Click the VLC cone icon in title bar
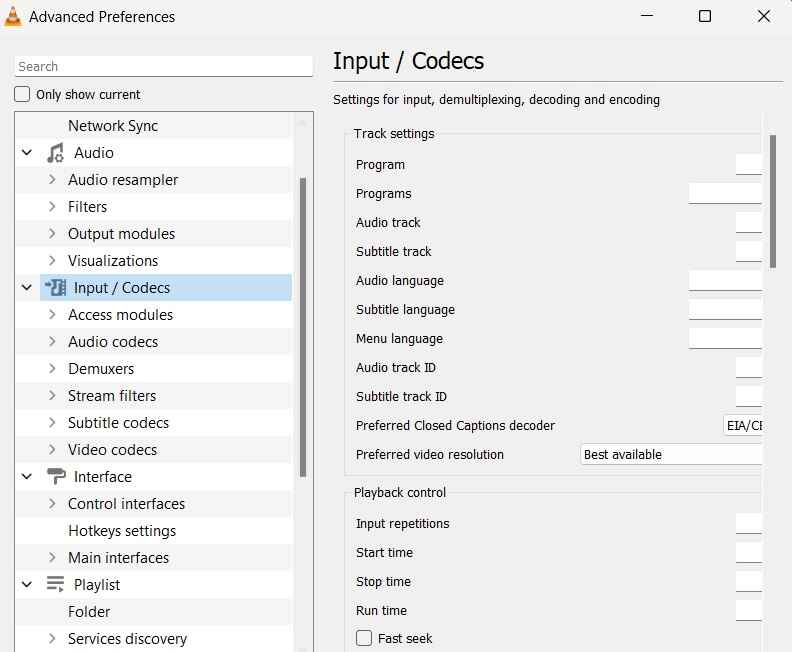Image resolution: width=792 pixels, height=652 pixels. click(13, 16)
